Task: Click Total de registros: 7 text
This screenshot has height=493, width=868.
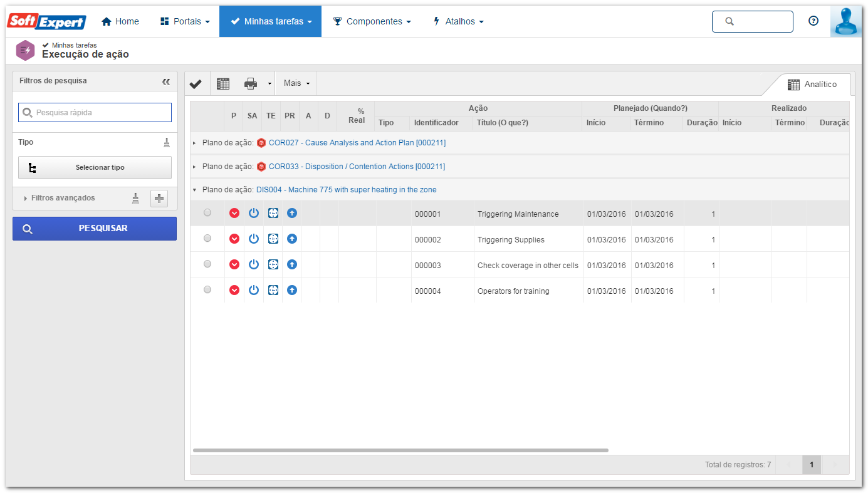Action: click(738, 465)
